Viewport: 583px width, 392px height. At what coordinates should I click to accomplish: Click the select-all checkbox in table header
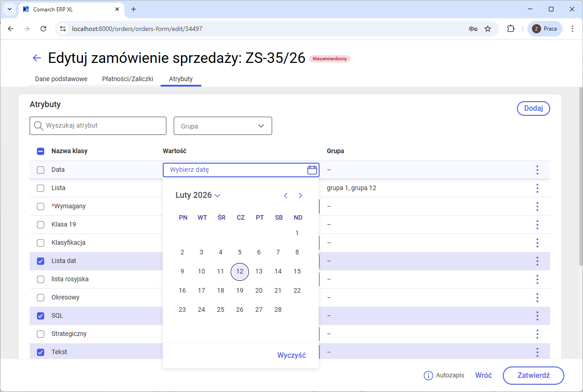pos(41,150)
